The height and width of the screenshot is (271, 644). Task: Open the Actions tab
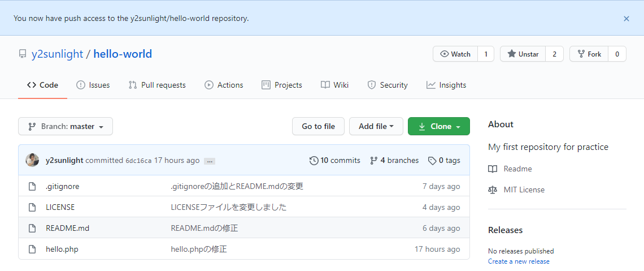point(224,85)
